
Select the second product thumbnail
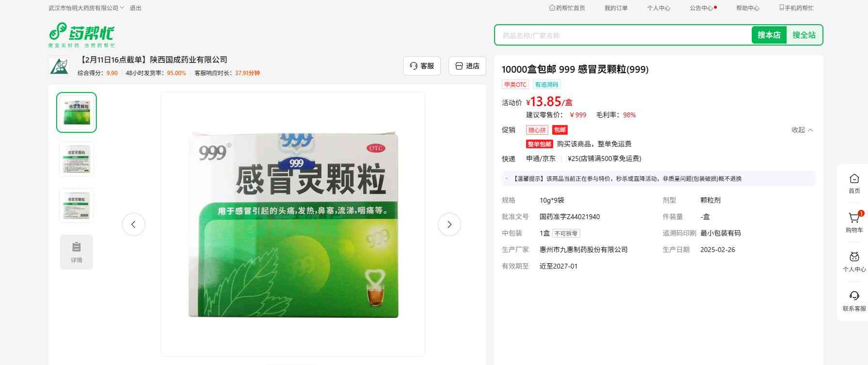77,159
